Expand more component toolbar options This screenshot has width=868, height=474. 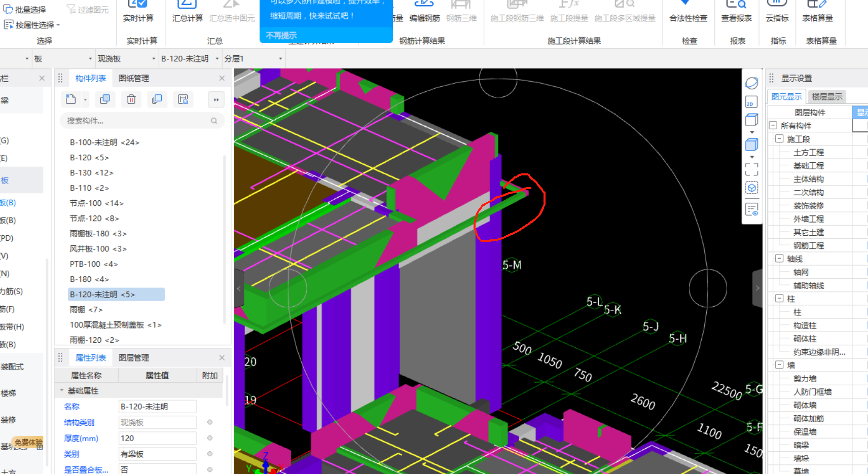pyautogui.click(x=216, y=99)
